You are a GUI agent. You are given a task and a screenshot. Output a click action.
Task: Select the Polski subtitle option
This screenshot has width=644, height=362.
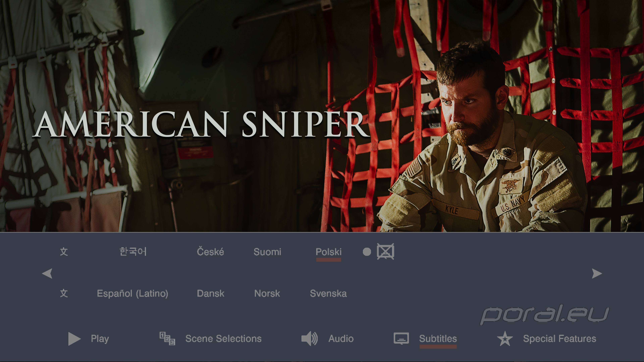click(x=329, y=252)
